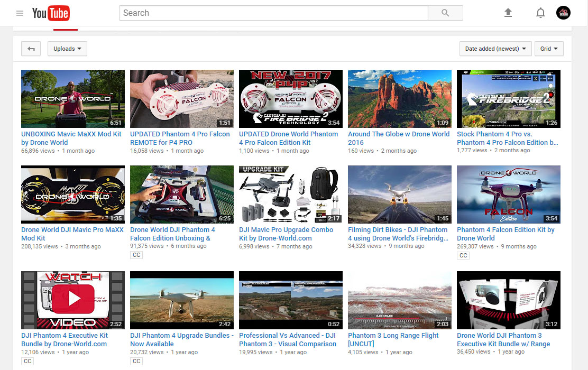Click the 3:12 Phantom 3 camera thumbnail

click(509, 300)
